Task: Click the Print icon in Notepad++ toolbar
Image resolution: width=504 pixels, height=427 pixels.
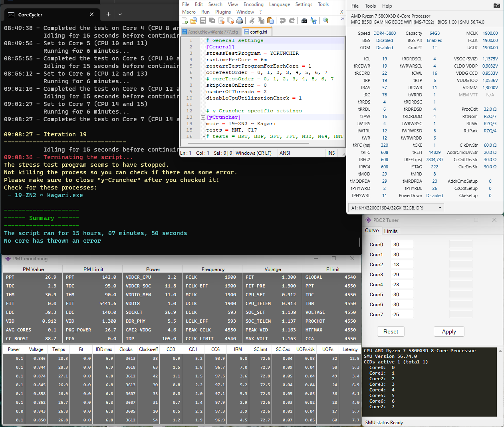Action: point(240,20)
